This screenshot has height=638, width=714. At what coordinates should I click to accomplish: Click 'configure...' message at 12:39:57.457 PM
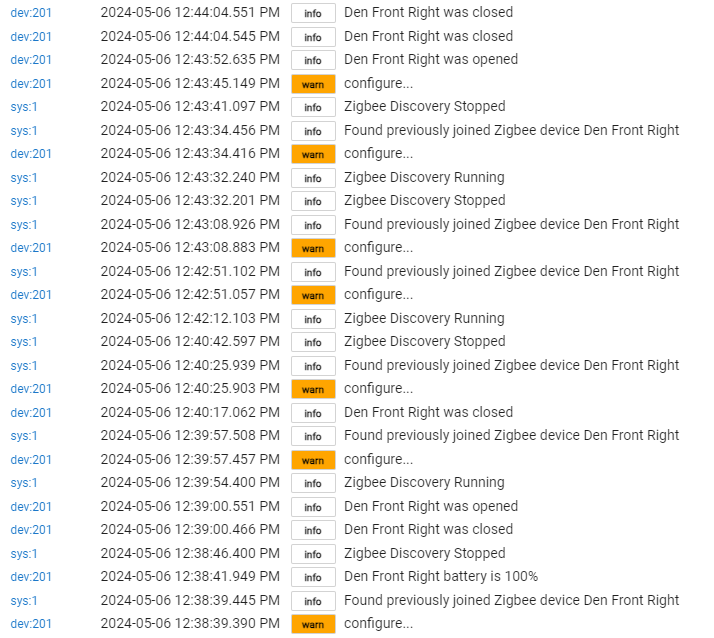[378, 460]
